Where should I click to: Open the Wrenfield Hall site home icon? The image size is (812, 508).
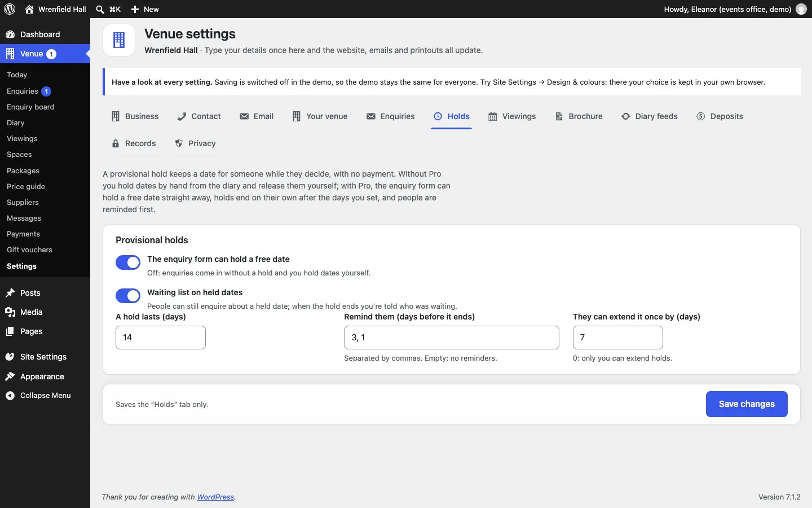click(29, 9)
